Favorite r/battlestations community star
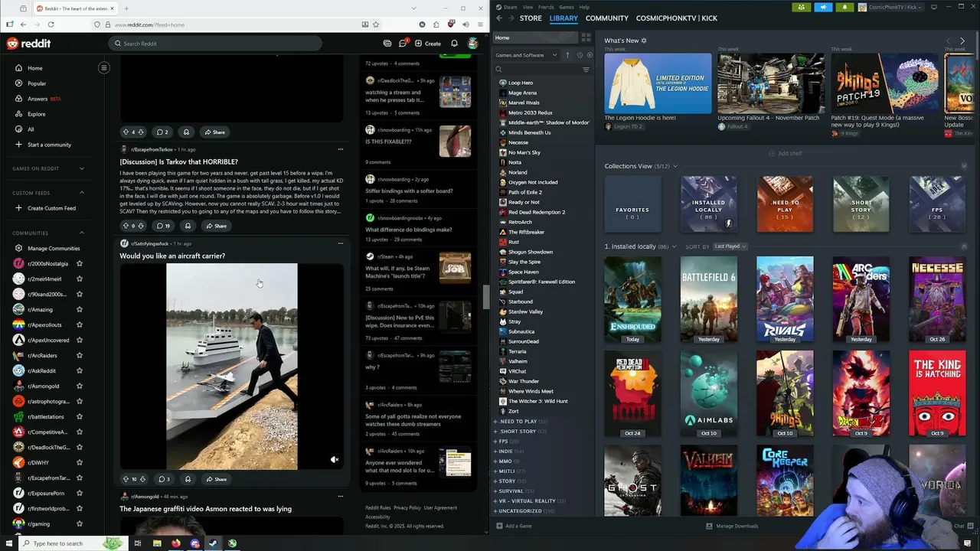This screenshot has height=551, width=980. pyautogui.click(x=80, y=416)
